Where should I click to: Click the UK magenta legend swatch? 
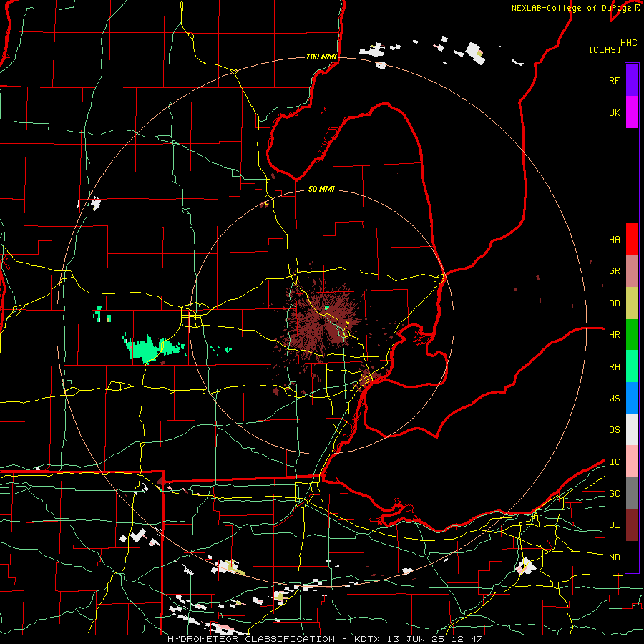pos(632,112)
